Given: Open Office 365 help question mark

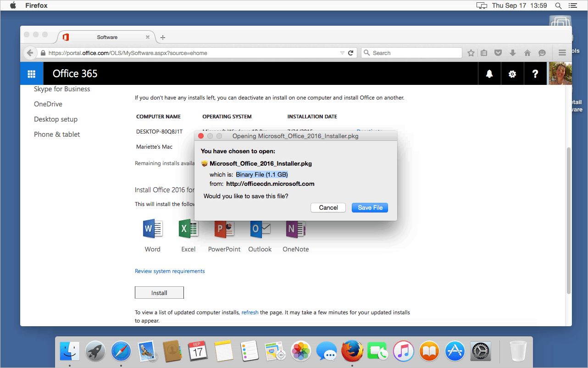Looking at the screenshot, I should click(x=535, y=73).
